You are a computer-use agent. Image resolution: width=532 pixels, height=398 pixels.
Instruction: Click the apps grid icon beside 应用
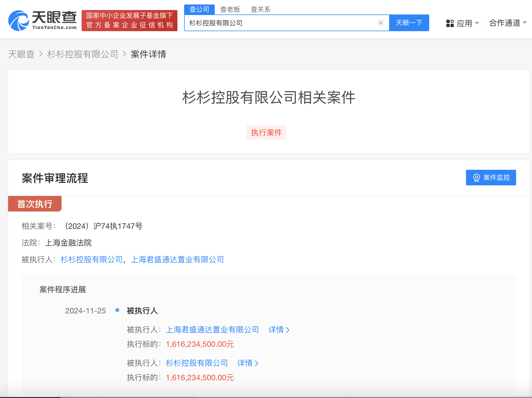450,23
